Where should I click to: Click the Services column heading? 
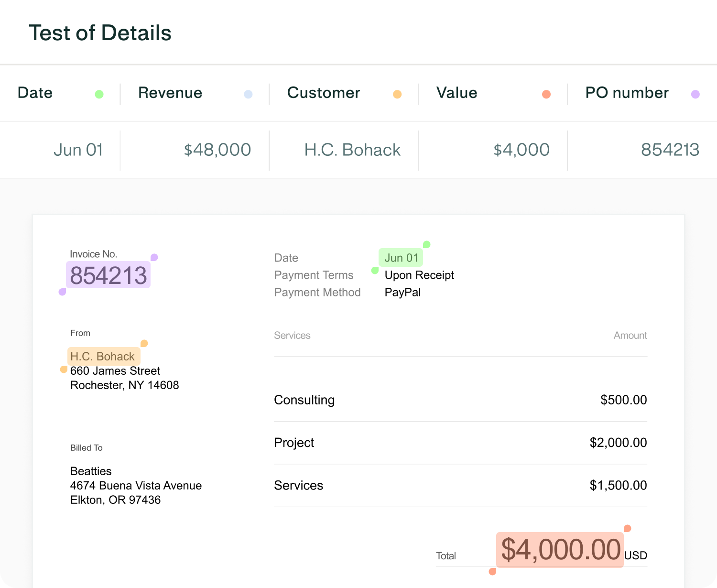tap(293, 336)
